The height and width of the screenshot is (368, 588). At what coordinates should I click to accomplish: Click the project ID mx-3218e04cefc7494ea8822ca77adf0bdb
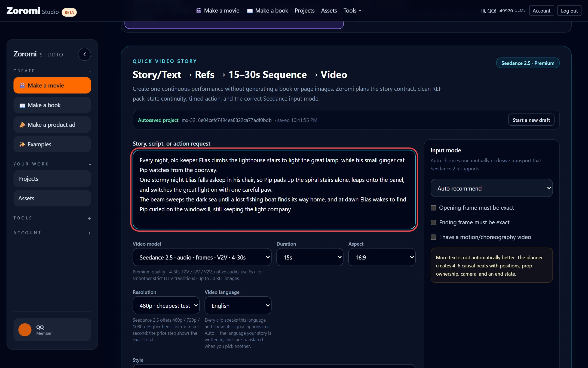(227, 120)
